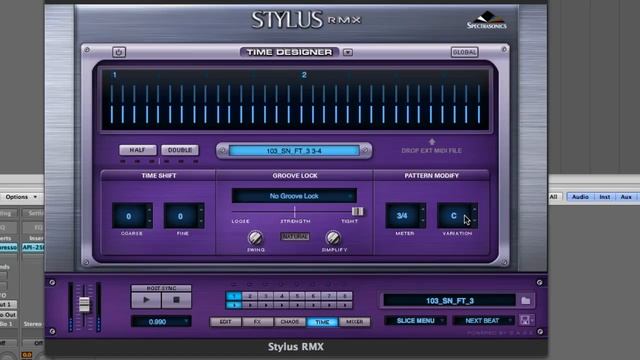Switch to the MIXER page
Image resolution: width=640 pixels, height=360 pixels.
tap(355, 322)
